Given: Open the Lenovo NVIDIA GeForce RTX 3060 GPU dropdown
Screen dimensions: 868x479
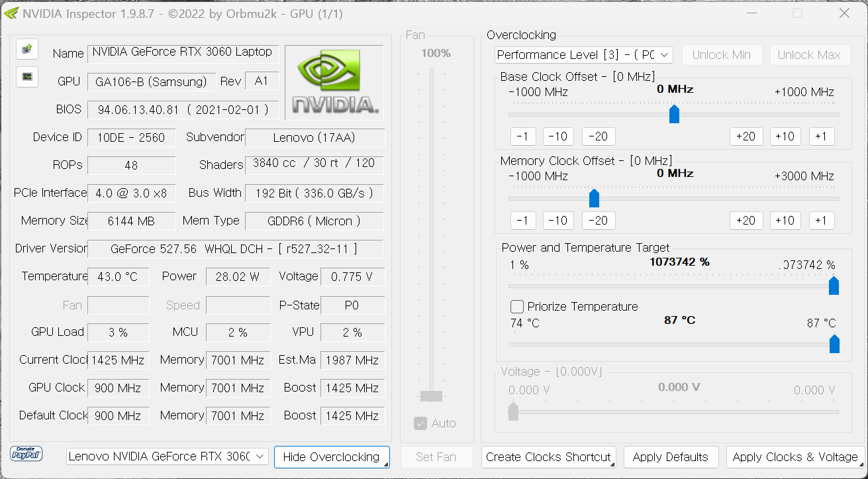Looking at the screenshot, I should point(167,456).
